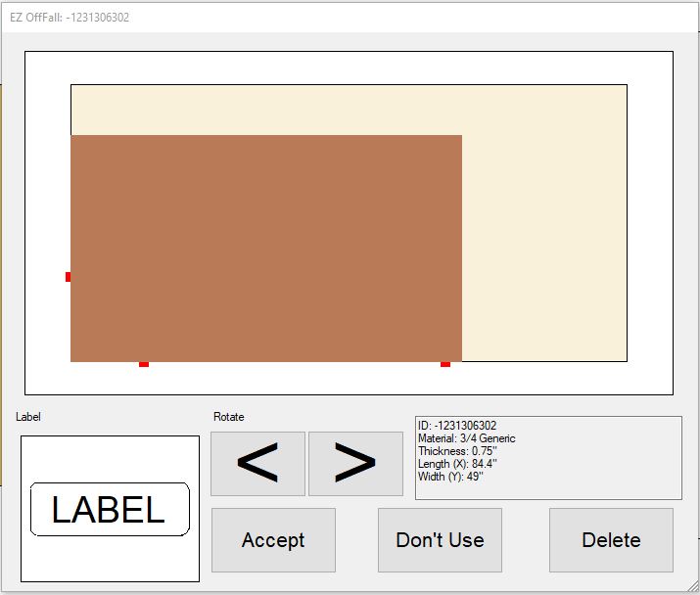Select the bottom-left red marker under the piece
The height and width of the screenshot is (595, 700).
click(144, 364)
